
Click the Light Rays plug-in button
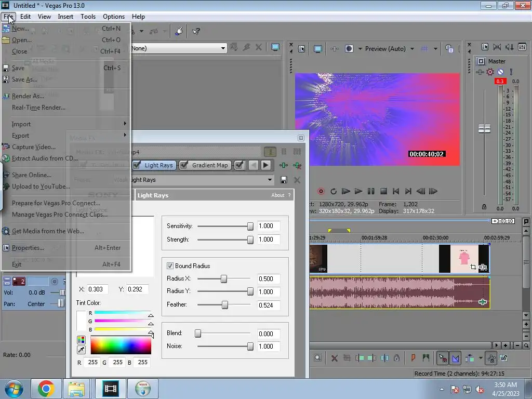pos(154,165)
